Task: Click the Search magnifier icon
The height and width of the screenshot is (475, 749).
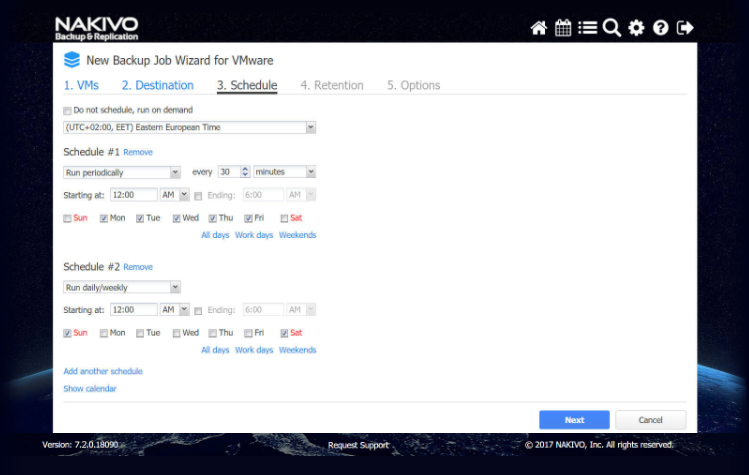Action: pyautogui.click(x=612, y=28)
